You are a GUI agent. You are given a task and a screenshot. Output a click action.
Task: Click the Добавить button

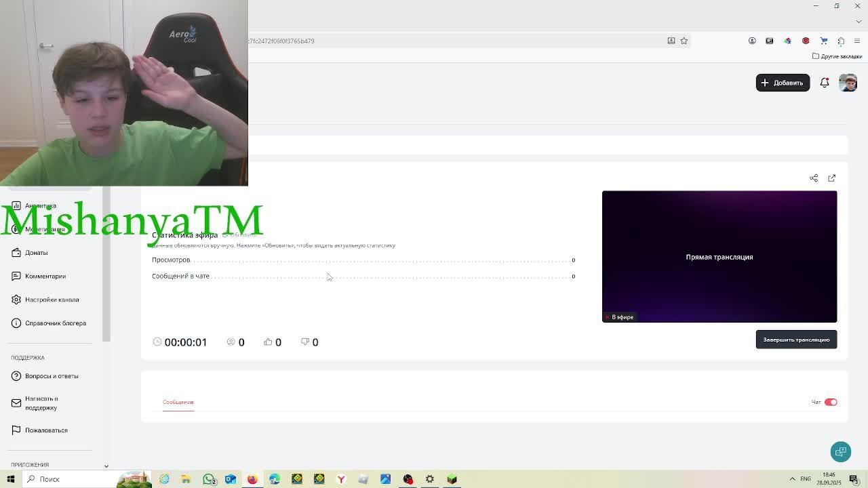tap(783, 83)
